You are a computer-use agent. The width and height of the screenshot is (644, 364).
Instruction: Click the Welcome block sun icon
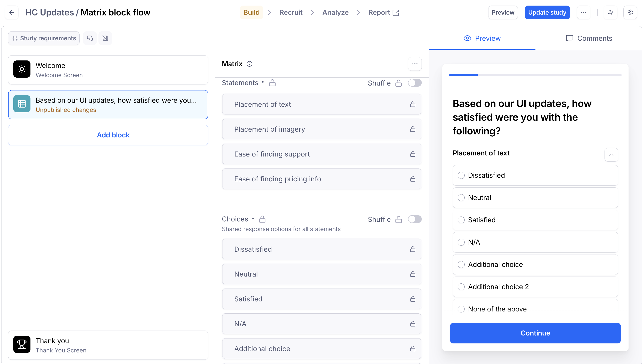point(22,69)
